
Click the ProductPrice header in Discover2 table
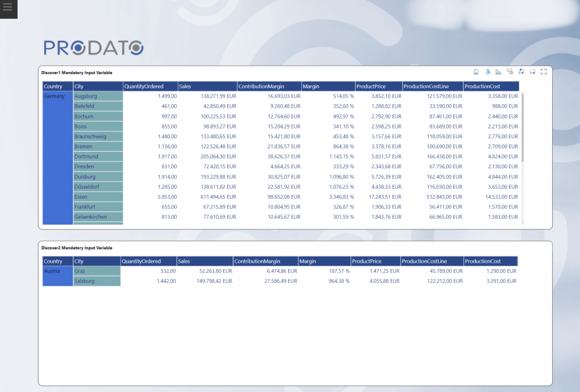[x=374, y=262]
